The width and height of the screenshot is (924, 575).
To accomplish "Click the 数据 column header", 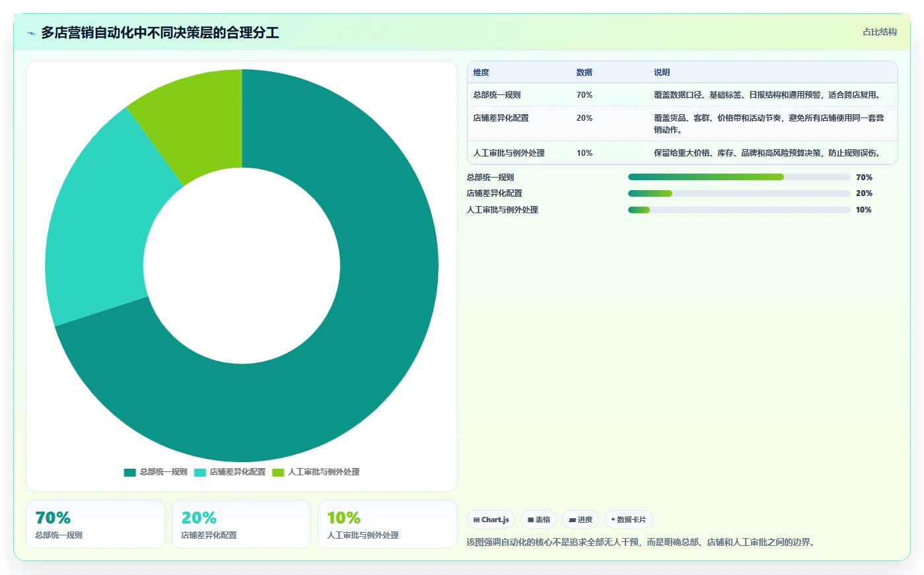I will pyautogui.click(x=584, y=73).
